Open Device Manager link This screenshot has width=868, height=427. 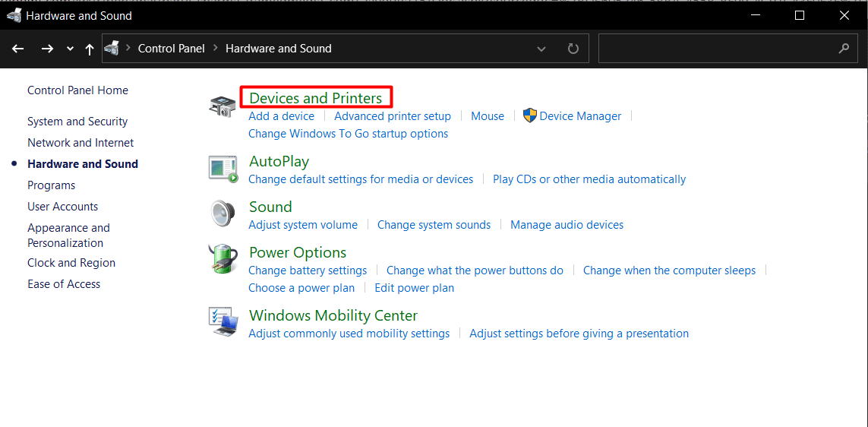pyautogui.click(x=580, y=115)
